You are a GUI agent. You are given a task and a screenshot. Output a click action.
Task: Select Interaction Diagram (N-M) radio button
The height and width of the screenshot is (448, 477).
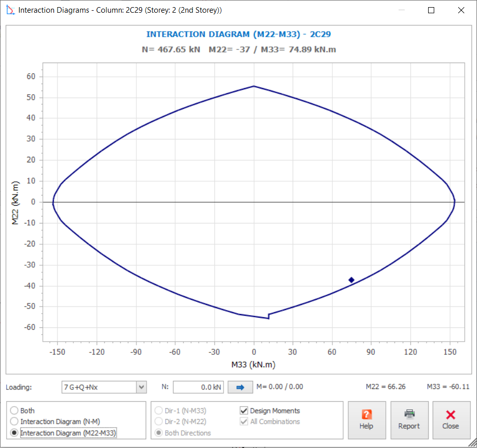click(x=14, y=422)
